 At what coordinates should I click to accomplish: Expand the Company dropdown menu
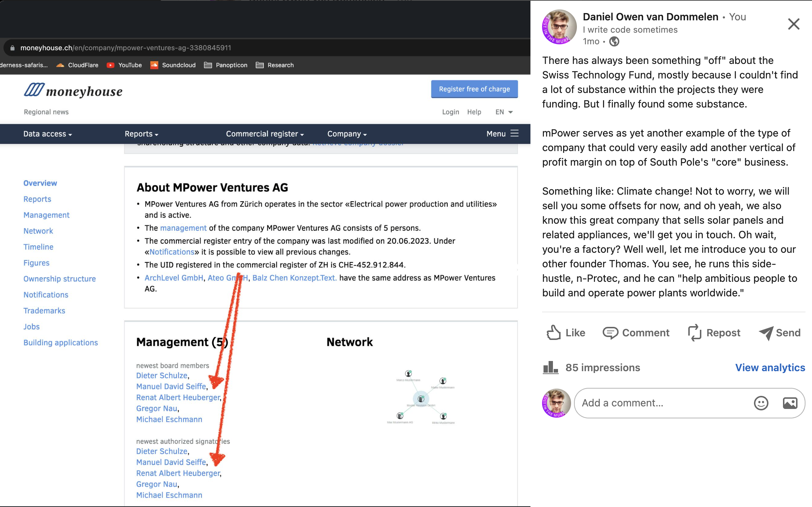coord(347,134)
